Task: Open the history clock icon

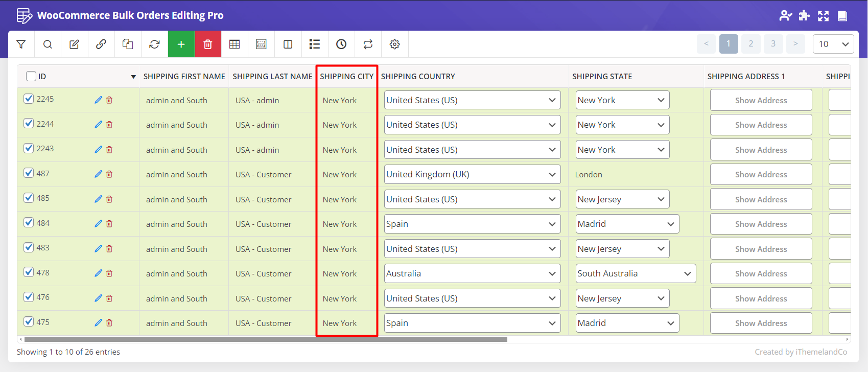Action: coord(341,44)
